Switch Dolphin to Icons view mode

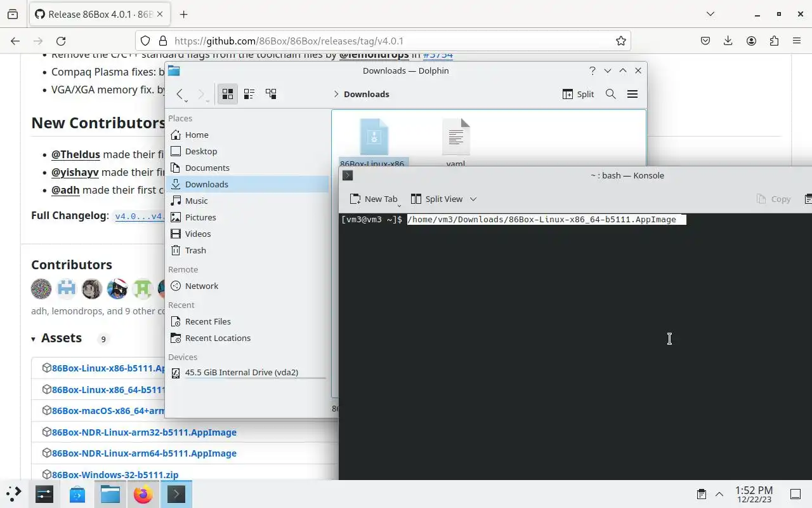coord(227,94)
